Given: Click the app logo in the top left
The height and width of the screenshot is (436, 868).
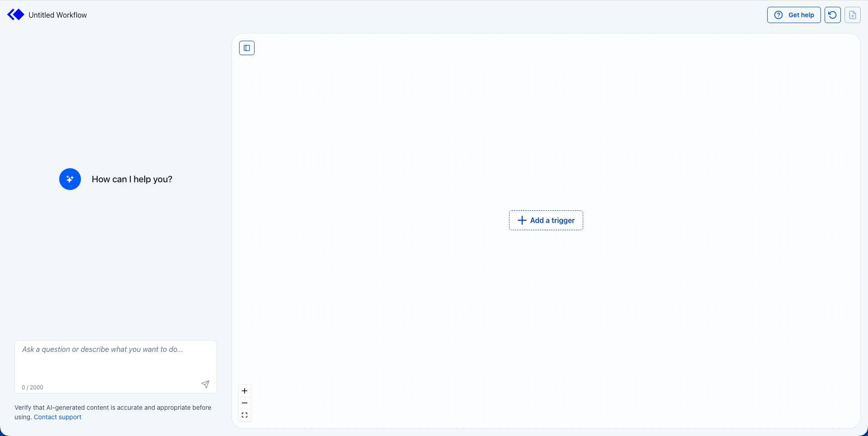Looking at the screenshot, I should tap(16, 14).
